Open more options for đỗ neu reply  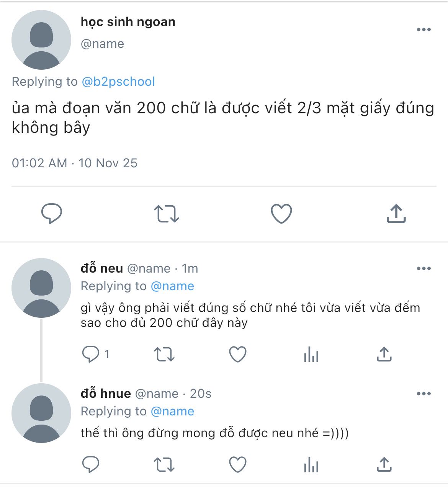pyautogui.click(x=424, y=268)
